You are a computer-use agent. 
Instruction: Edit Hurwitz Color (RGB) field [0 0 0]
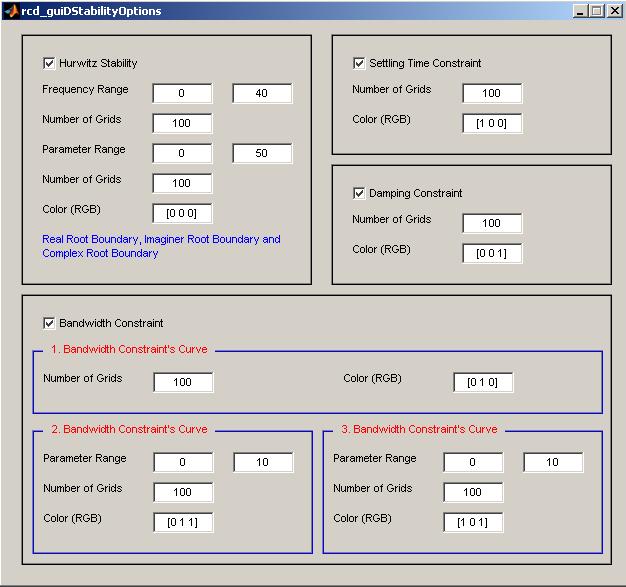coord(182,213)
